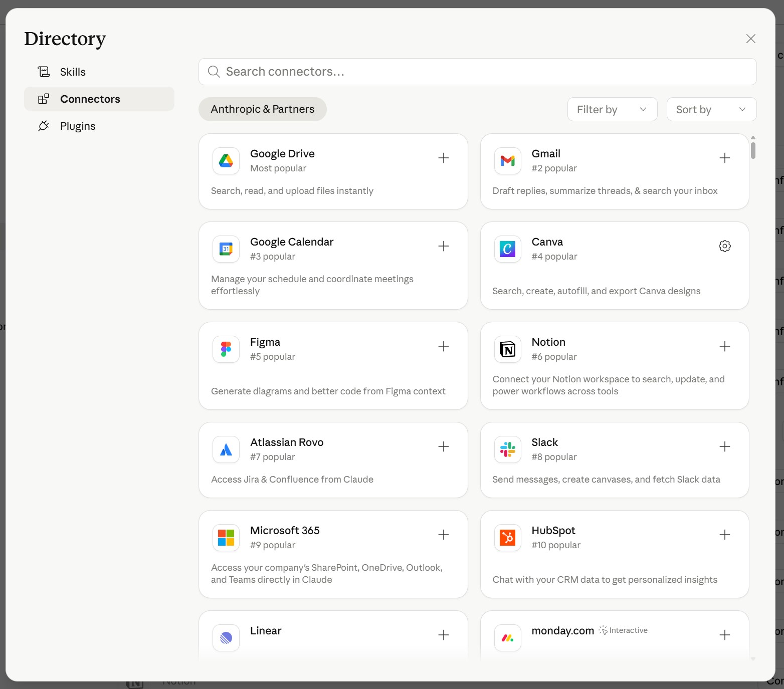The height and width of the screenshot is (689, 784).
Task: Click 'Search, read, and upload files instantly'
Action: [292, 191]
